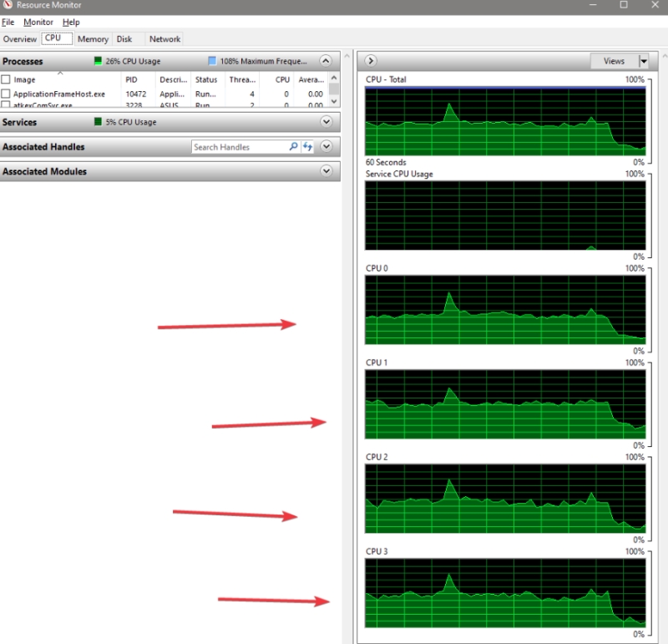668x644 pixels.
Task: Open the Monitor menu
Action: (x=38, y=22)
